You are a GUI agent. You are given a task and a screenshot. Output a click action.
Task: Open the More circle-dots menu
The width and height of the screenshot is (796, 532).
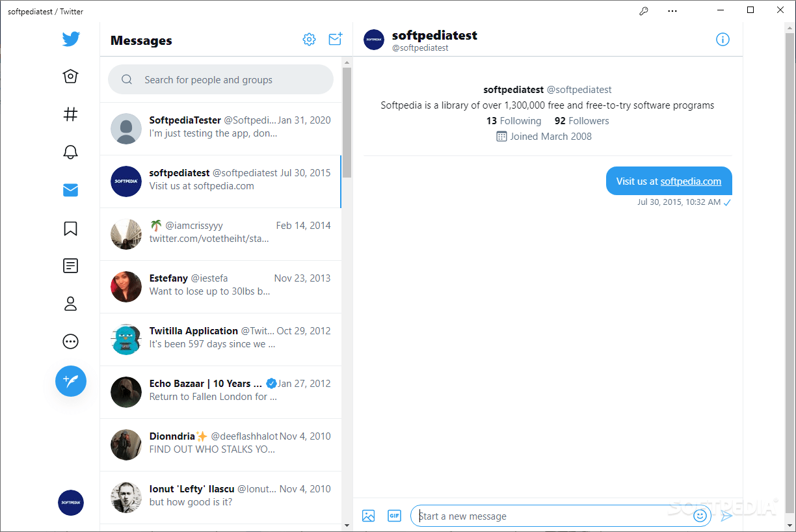[x=71, y=341]
